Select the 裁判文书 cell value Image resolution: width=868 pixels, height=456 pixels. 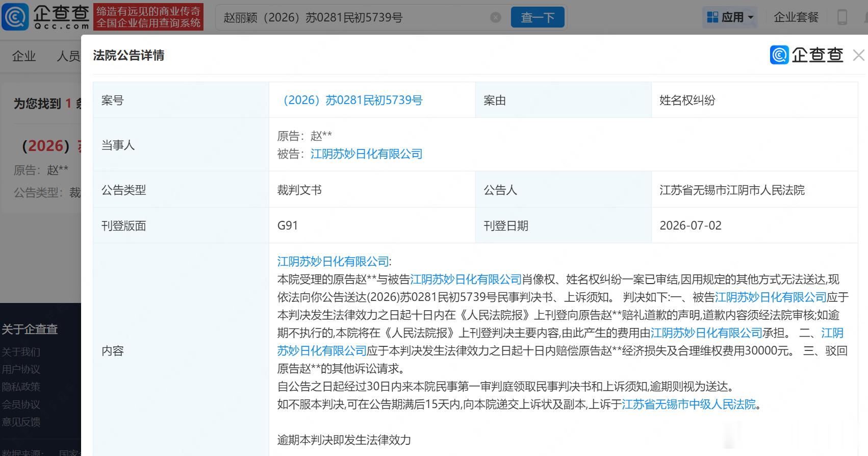[299, 190]
